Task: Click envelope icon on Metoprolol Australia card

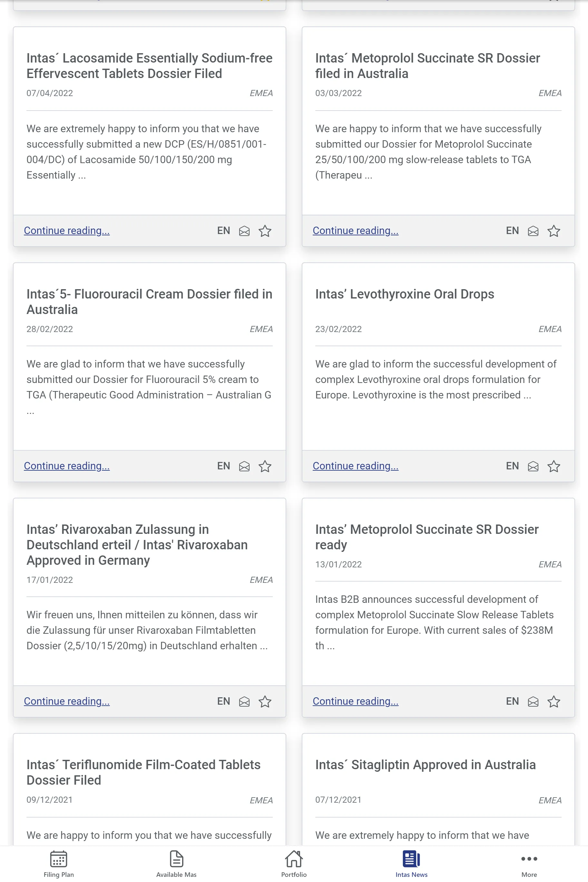Action: [x=533, y=231]
